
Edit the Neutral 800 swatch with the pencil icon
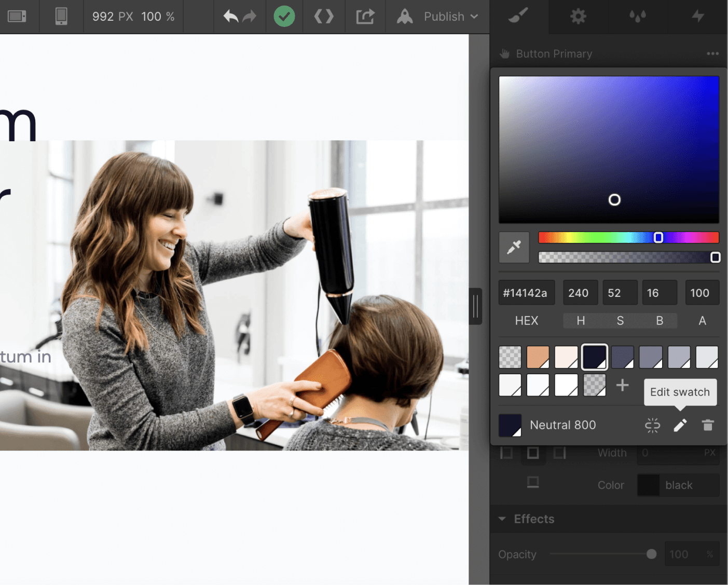[680, 425]
